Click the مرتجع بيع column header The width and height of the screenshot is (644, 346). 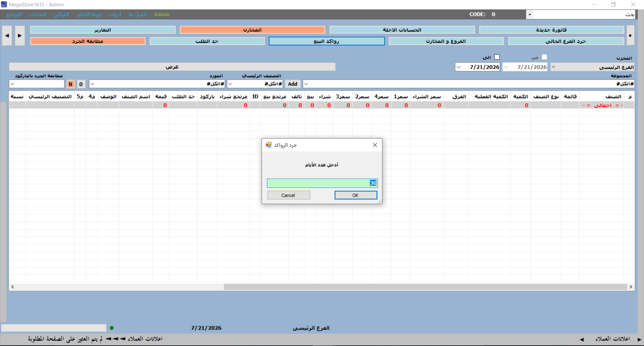point(275,97)
